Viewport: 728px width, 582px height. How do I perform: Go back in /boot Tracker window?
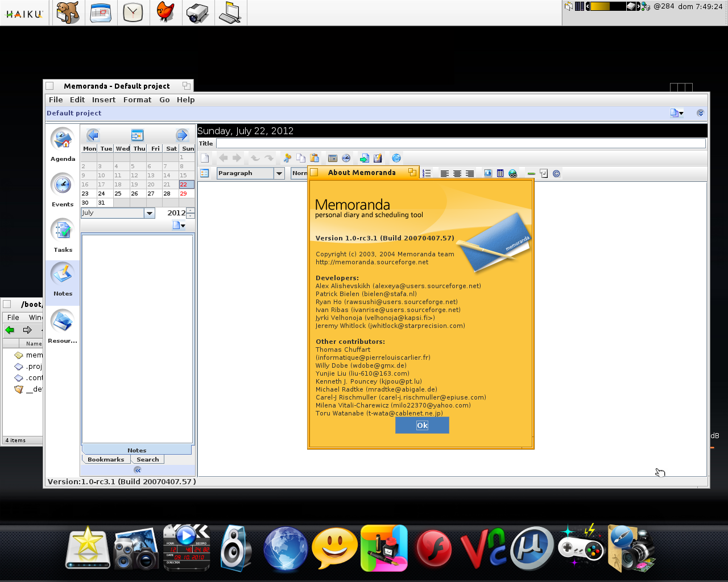10,330
